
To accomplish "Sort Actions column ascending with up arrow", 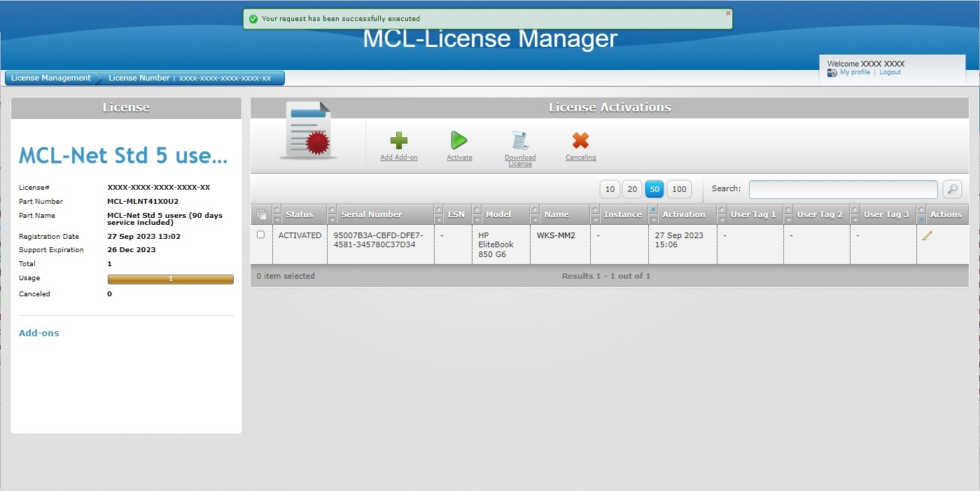I will point(921,210).
